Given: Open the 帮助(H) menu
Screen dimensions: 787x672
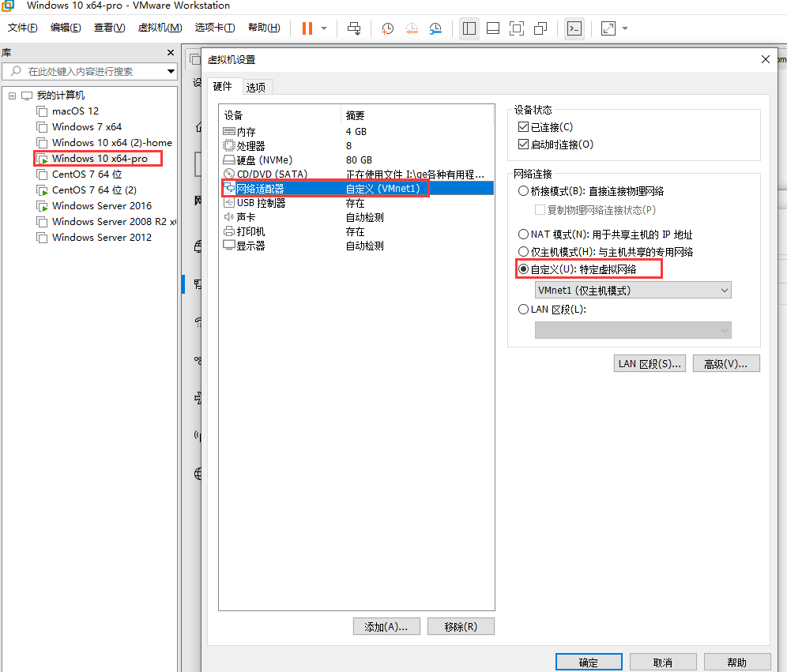Looking at the screenshot, I should (x=264, y=28).
